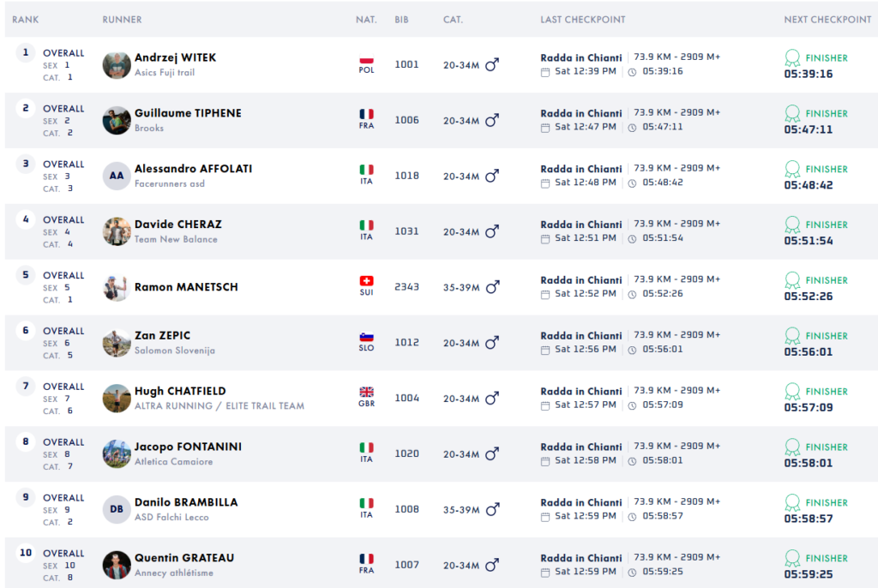Click the calendar icon in Davide Cheraz's row

tap(545, 238)
